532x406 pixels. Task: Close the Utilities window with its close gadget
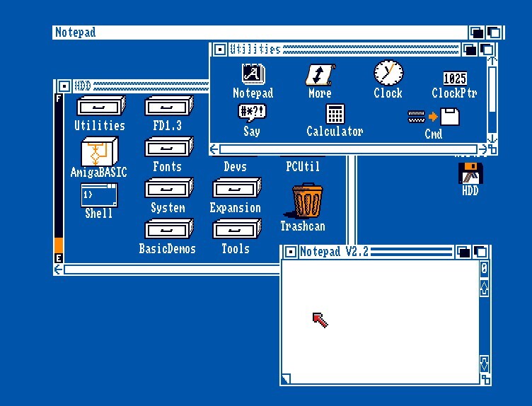(x=220, y=50)
